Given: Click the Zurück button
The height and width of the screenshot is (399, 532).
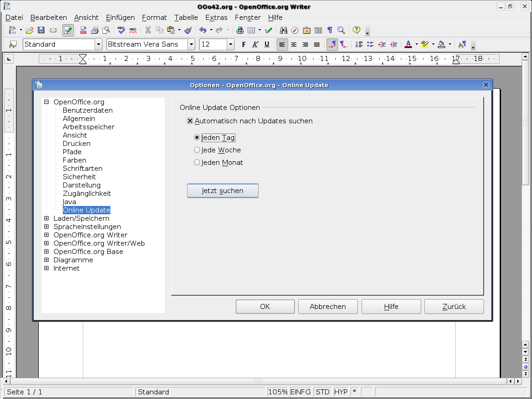Looking at the screenshot, I should [x=454, y=306].
